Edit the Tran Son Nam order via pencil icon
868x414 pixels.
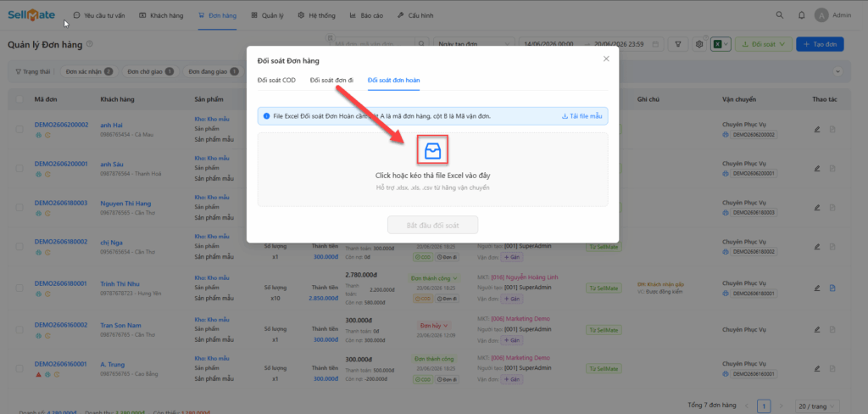pyautogui.click(x=817, y=329)
